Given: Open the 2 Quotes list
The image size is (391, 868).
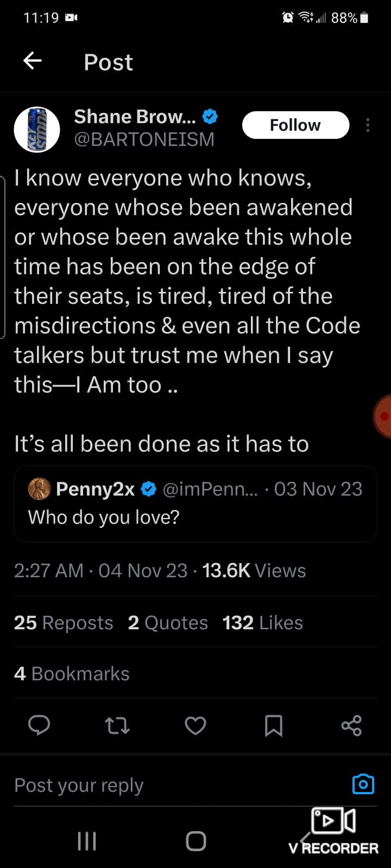Looking at the screenshot, I should coord(168,623).
